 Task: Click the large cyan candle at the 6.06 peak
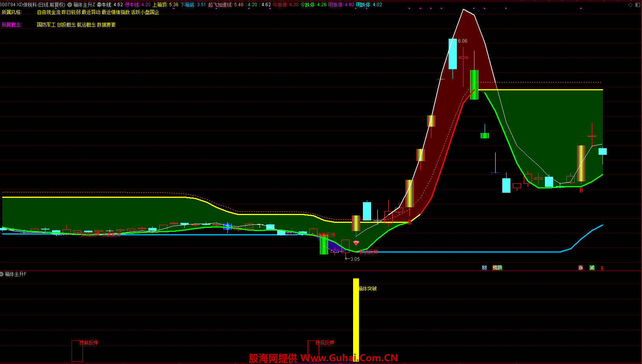[453, 54]
